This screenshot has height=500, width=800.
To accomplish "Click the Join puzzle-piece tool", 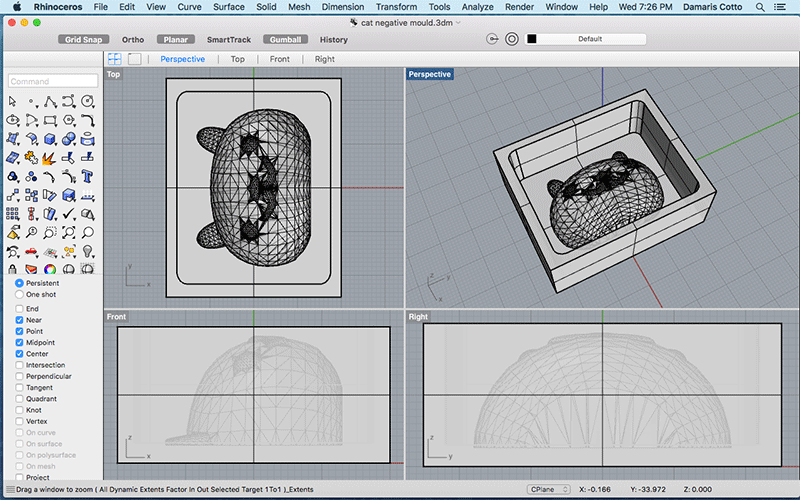I will (32, 158).
